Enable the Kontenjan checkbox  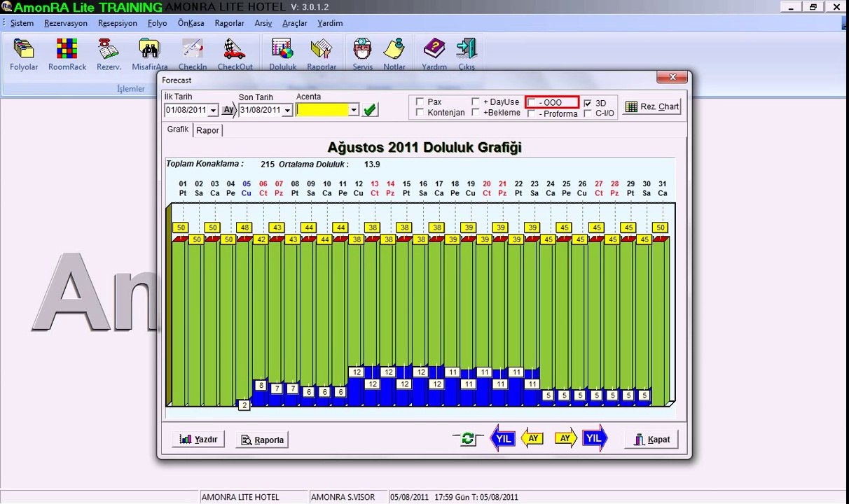click(x=420, y=113)
